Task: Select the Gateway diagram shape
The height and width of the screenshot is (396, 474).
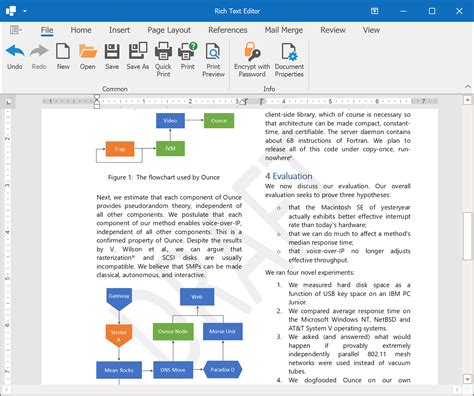Action: (119, 299)
